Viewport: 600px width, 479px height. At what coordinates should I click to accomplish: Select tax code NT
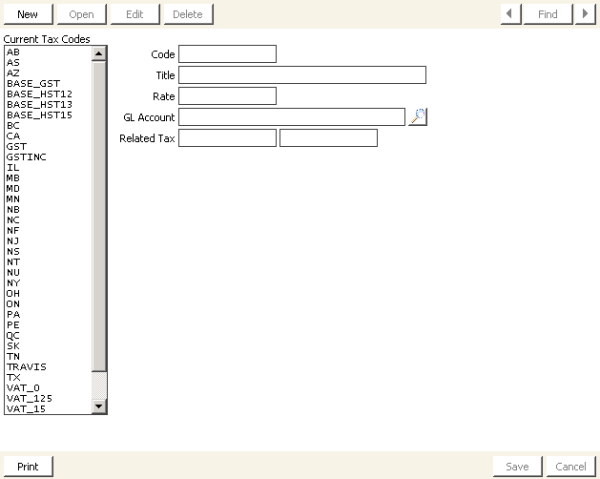point(48,262)
